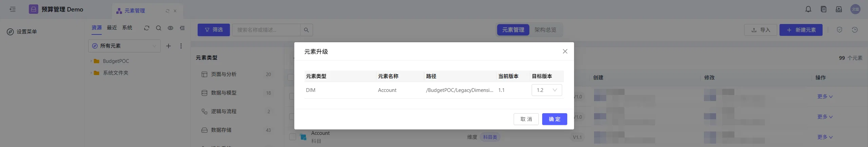
Task: Open history clock icon
Action: pyautogui.click(x=855, y=30)
